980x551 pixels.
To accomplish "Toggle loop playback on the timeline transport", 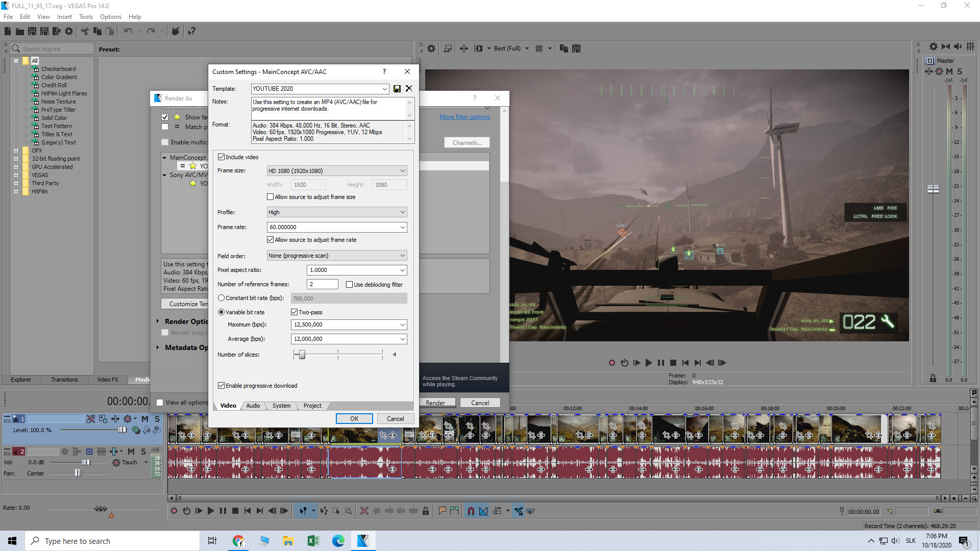I will 186,511.
